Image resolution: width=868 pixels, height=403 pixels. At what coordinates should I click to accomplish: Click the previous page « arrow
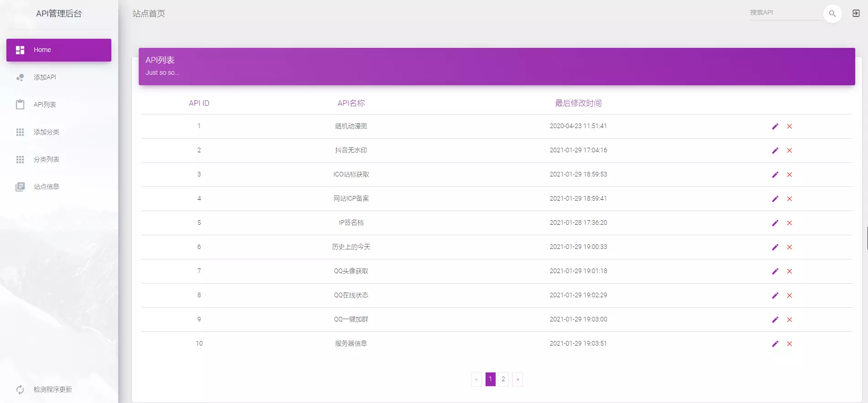click(x=476, y=379)
